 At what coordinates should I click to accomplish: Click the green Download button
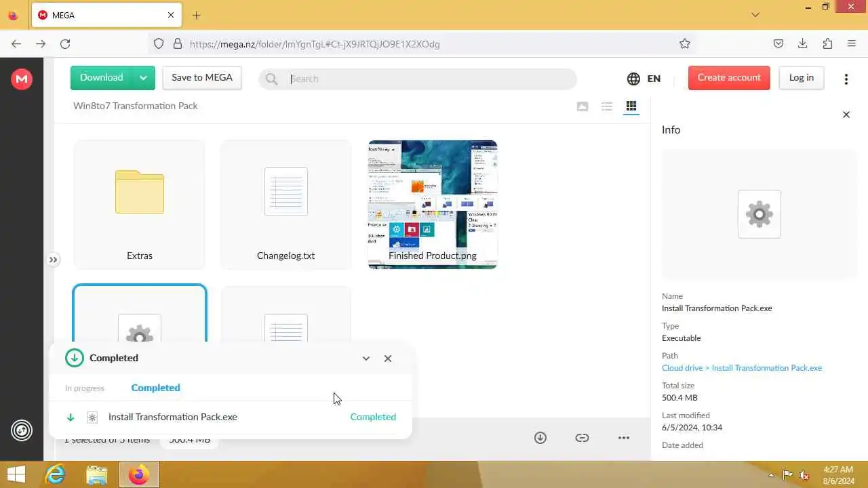click(102, 78)
